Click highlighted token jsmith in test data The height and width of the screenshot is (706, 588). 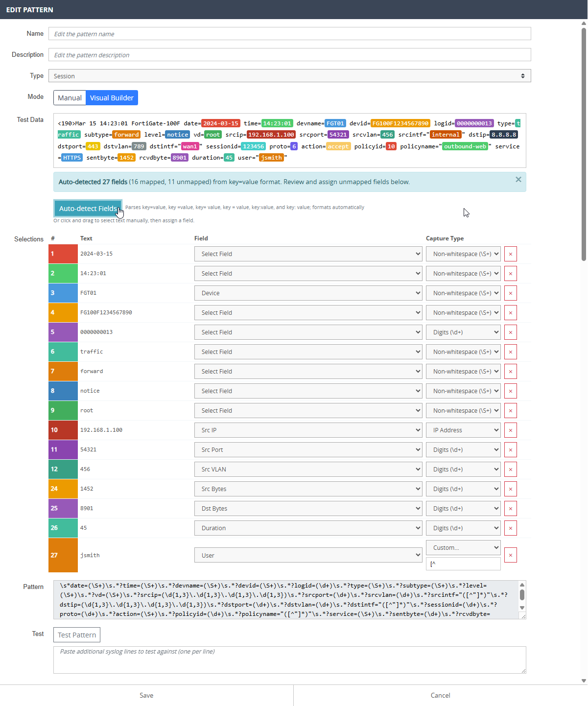coord(271,158)
